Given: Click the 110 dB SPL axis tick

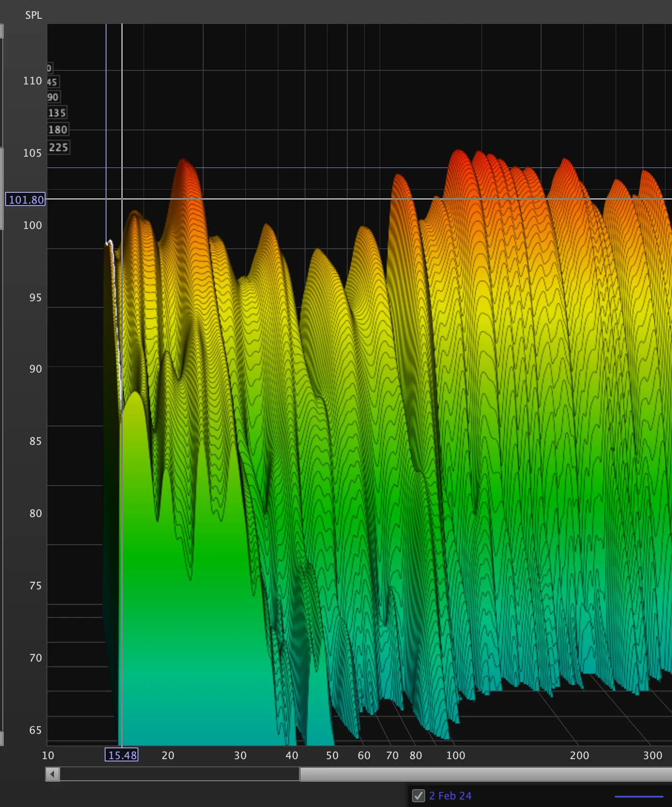Looking at the screenshot, I should click(x=32, y=81).
